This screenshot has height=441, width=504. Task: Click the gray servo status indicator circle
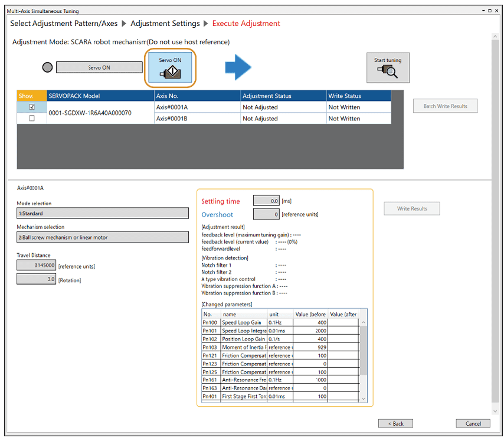click(x=48, y=67)
